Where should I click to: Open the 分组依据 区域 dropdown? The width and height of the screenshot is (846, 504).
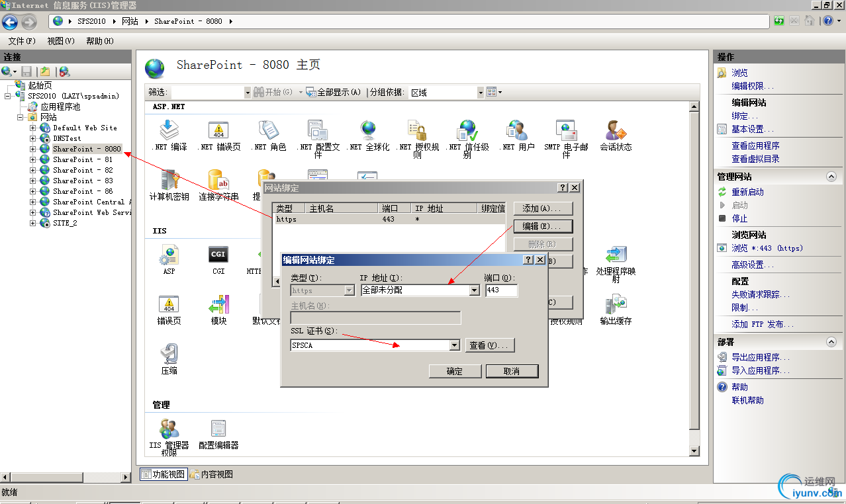click(x=480, y=93)
